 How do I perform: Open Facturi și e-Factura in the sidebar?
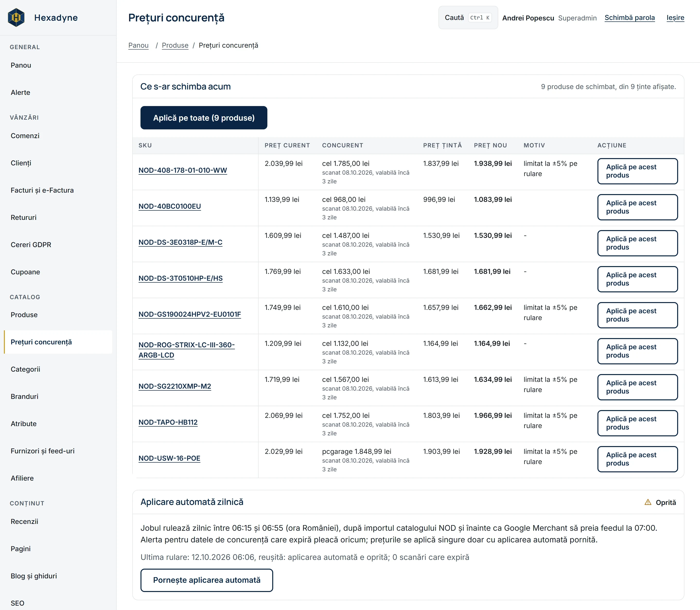(58, 190)
